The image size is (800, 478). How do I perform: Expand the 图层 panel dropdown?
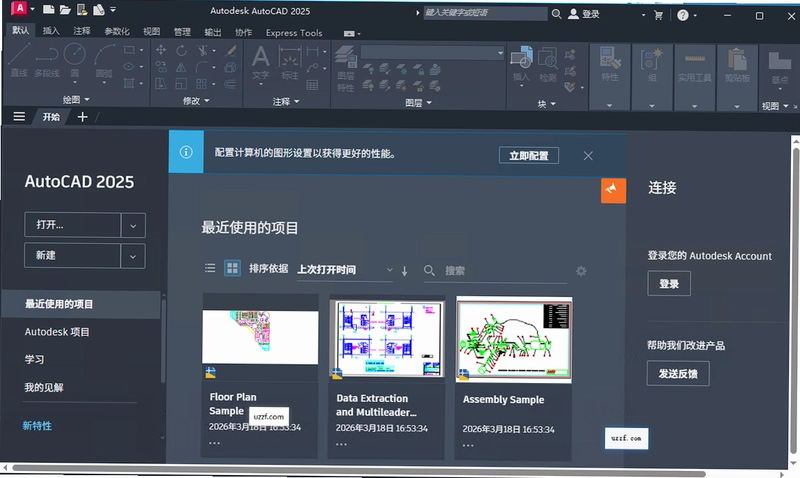click(x=418, y=103)
